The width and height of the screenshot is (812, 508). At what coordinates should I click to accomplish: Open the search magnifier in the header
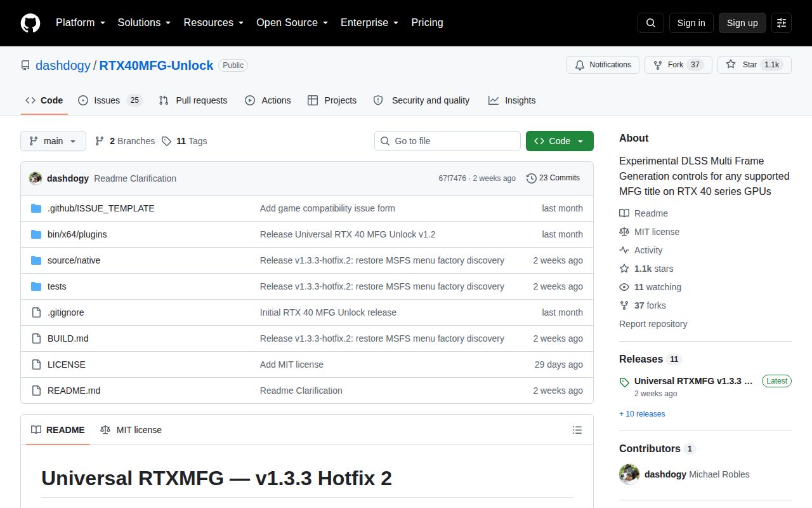click(651, 23)
